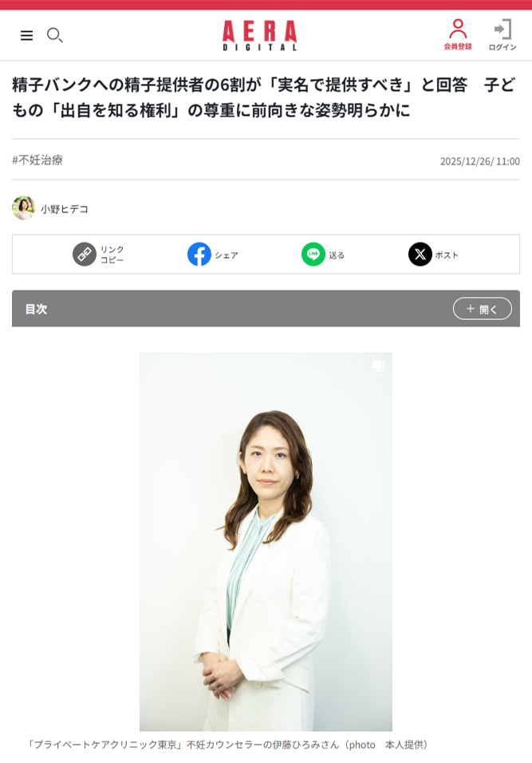The width and height of the screenshot is (532, 763).
Task: Open the #不妊治療 hashtag link
Action: pyautogui.click(x=37, y=160)
